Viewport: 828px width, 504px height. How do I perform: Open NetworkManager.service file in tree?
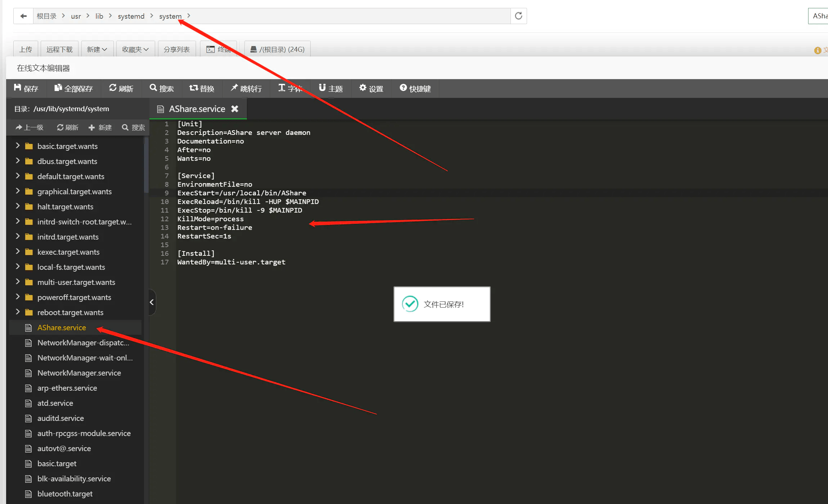point(79,373)
